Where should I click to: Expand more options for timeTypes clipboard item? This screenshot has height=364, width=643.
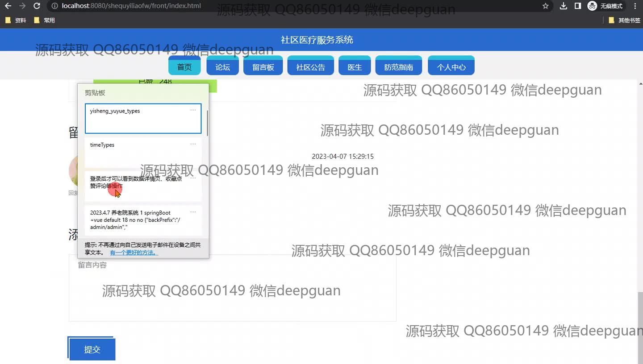coord(193,144)
